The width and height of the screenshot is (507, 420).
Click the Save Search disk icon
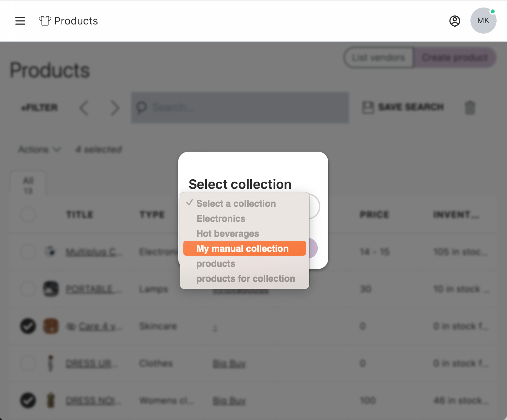tap(368, 107)
